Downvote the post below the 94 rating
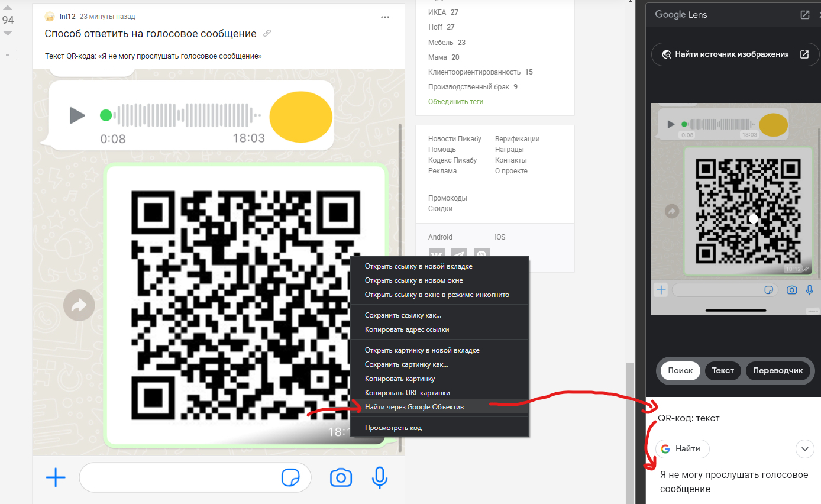The image size is (821, 504). click(x=8, y=33)
